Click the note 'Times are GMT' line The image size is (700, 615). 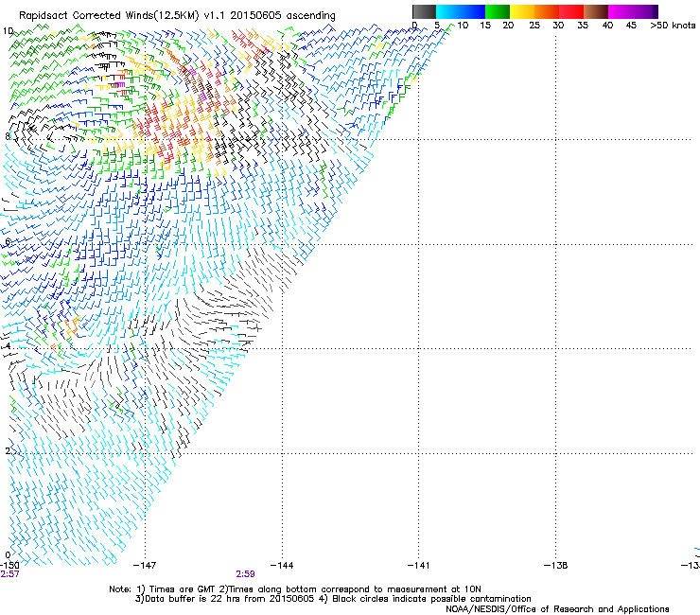click(295, 589)
